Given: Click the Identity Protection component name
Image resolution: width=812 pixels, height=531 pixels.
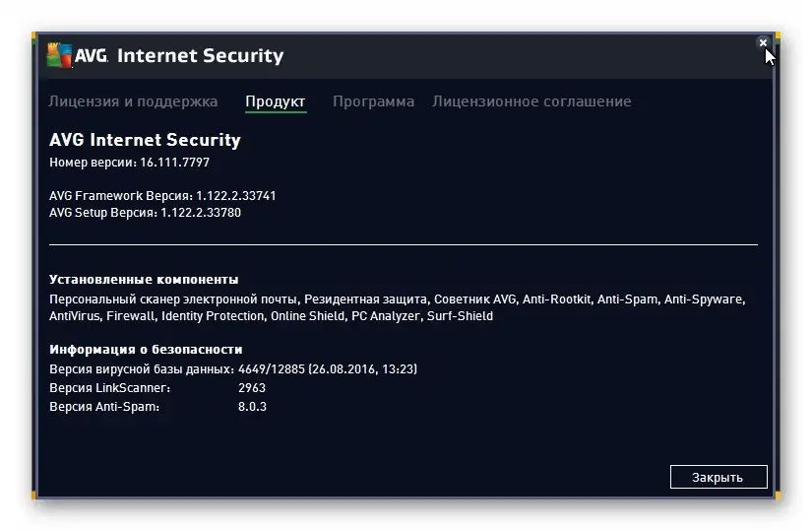Looking at the screenshot, I should pyautogui.click(x=213, y=316).
